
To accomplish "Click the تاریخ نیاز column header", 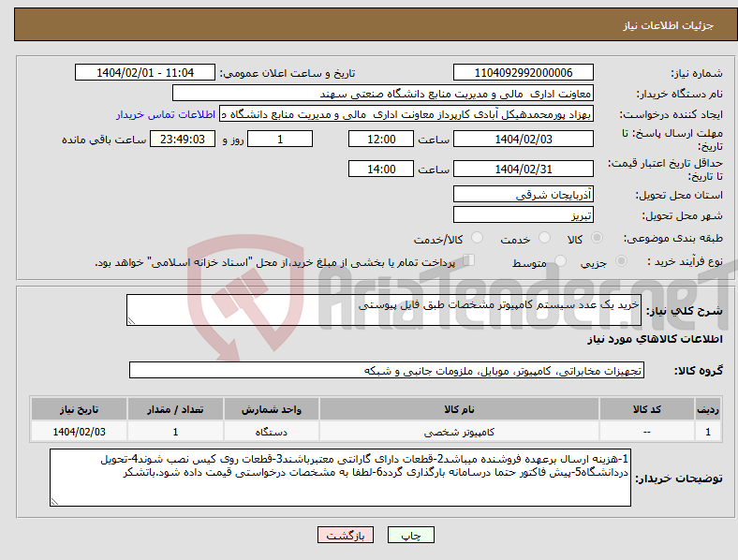I will coord(79,409).
